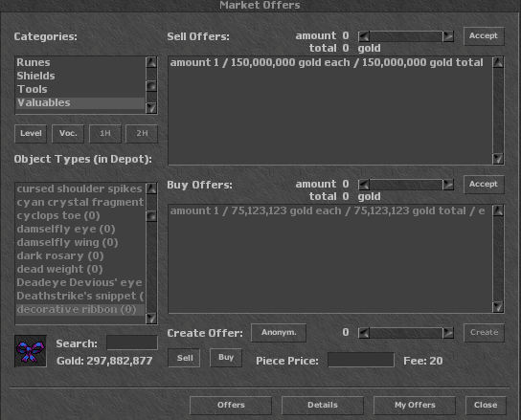Image resolution: width=521 pixels, height=420 pixels.
Task: Enable the Level filter
Action: (31, 134)
